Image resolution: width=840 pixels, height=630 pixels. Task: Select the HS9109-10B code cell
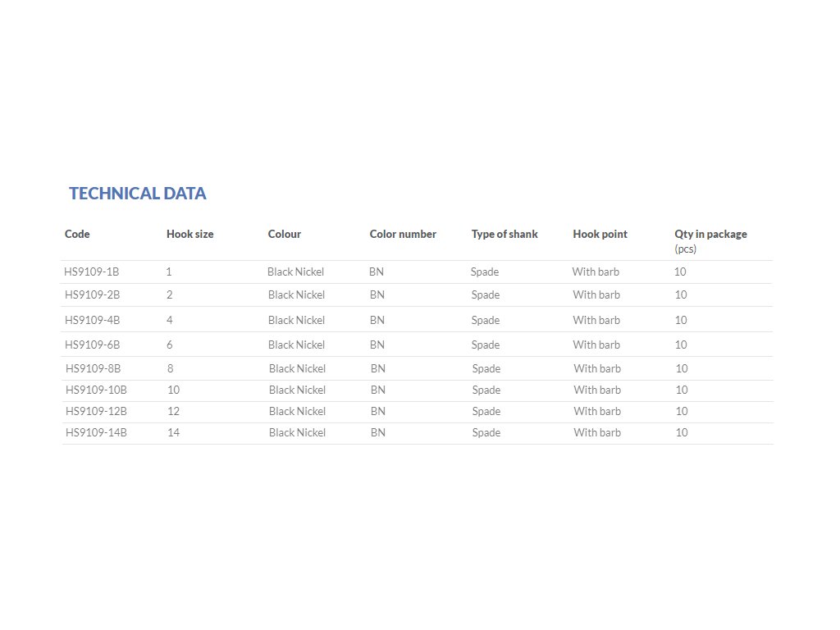[96, 390]
